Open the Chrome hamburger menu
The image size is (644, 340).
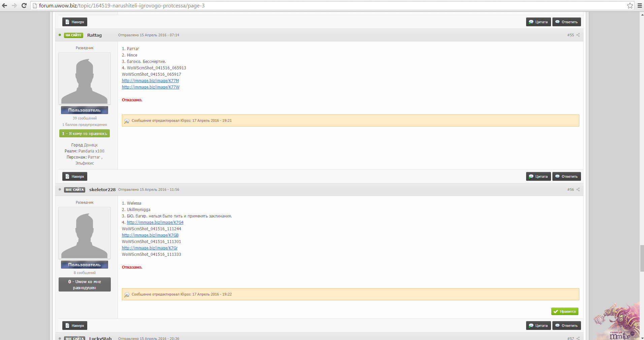point(640,5)
